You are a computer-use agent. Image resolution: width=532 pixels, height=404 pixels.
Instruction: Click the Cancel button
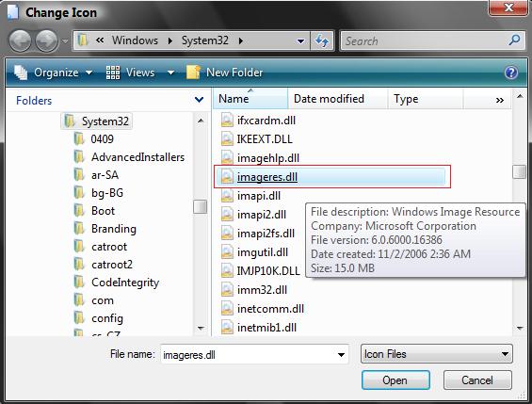pos(477,380)
